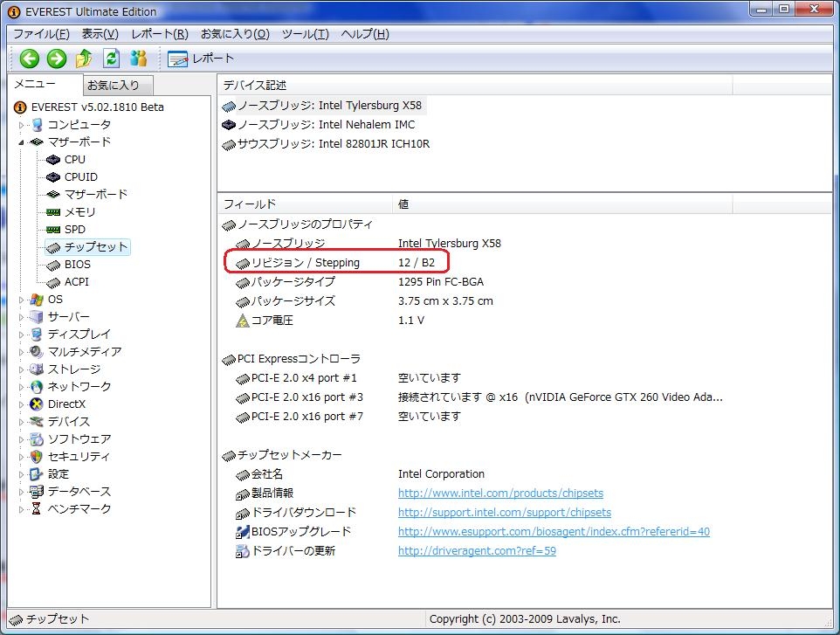Click the ソフトウェア tree icon
Image resolution: width=840 pixels, height=635 pixels.
pyautogui.click(x=36, y=439)
